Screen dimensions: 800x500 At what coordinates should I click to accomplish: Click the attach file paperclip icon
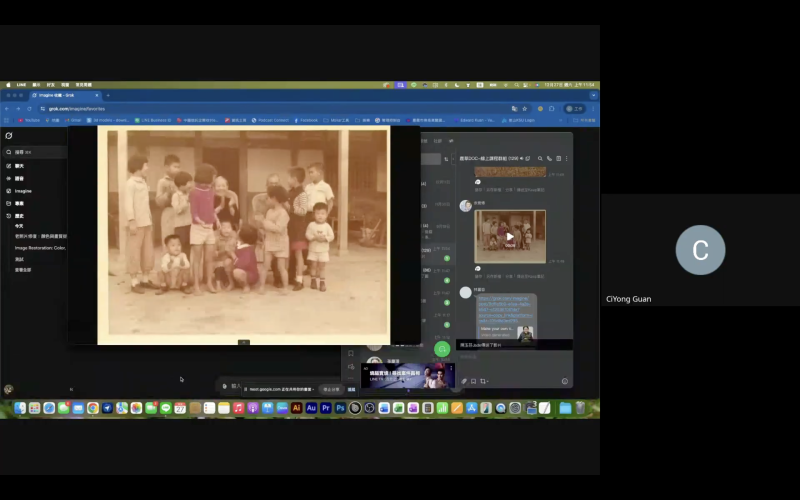pos(463,381)
